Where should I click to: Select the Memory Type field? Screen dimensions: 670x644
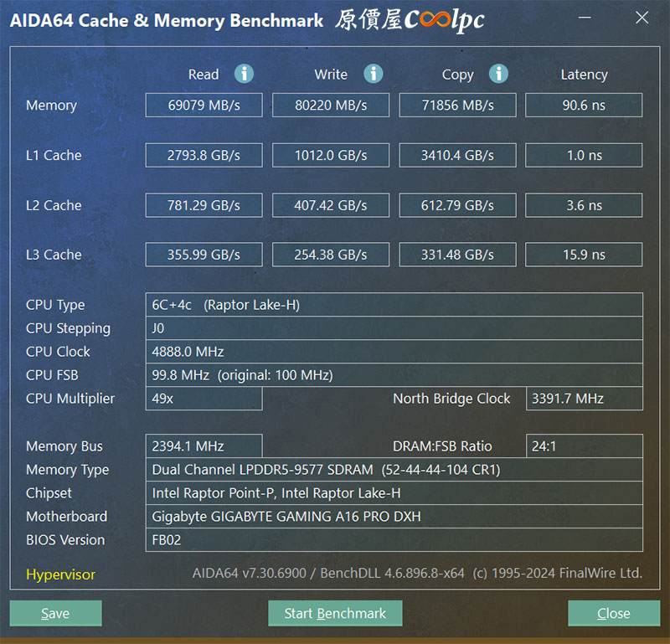(x=394, y=470)
